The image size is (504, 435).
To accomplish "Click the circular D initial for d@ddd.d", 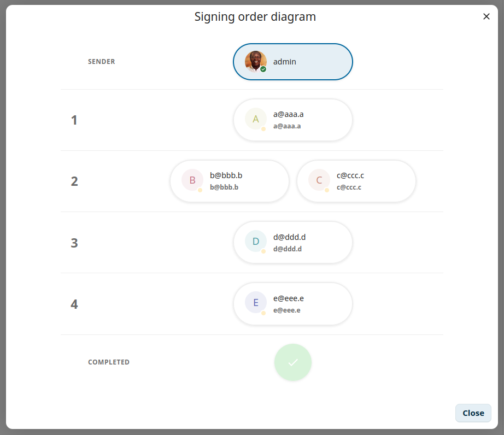I will coord(255,240).
